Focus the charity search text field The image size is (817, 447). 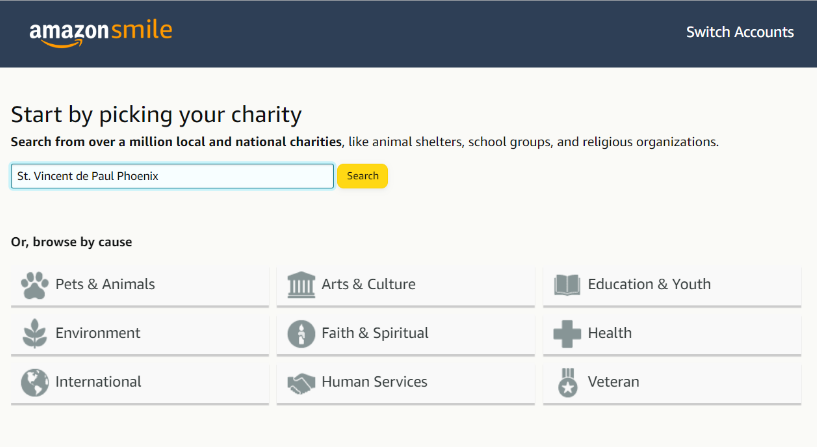tap(172, 176)
